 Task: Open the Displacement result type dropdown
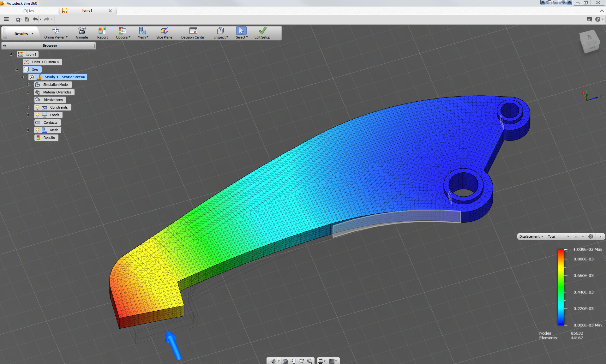(531, 236)
